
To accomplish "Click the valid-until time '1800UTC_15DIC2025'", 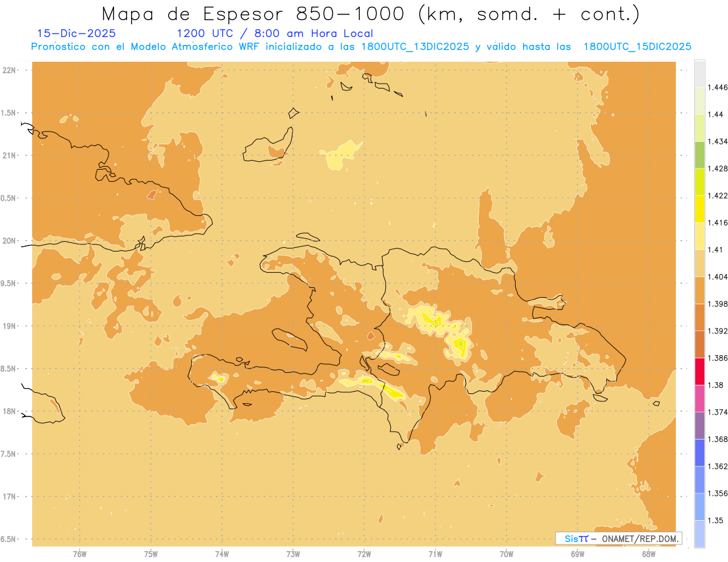I will pyautogui.click(x=637, y=47).
